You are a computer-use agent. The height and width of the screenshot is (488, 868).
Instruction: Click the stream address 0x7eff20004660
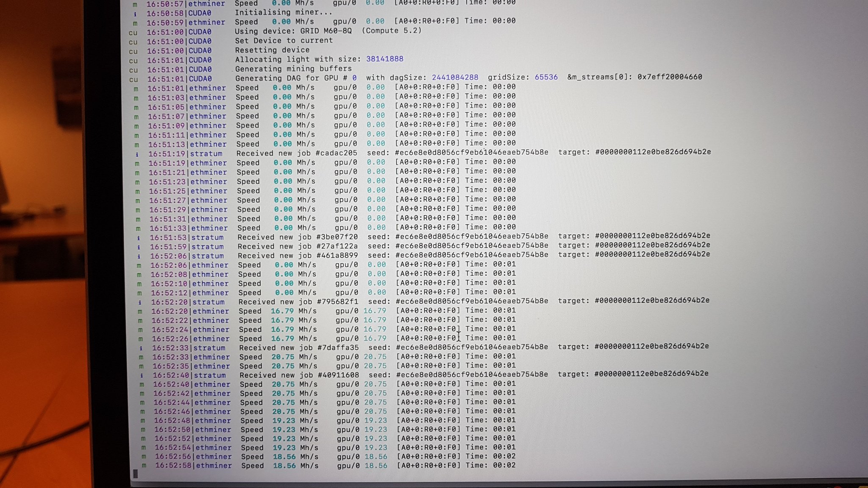coord(670,77)
